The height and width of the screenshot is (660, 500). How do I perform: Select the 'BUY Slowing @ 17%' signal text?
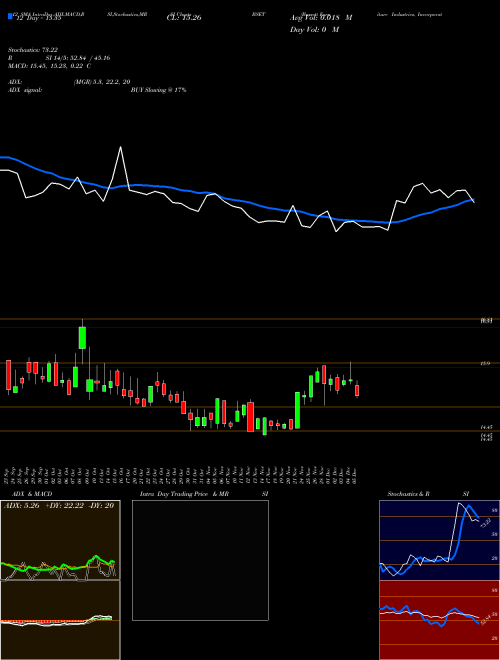pos(158,90)
